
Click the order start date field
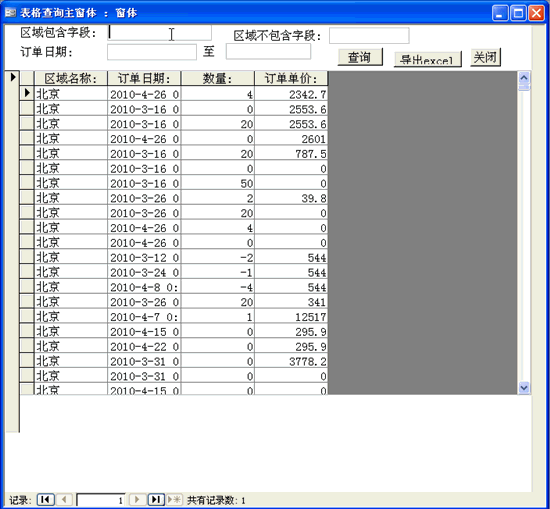tap(152, 52)
